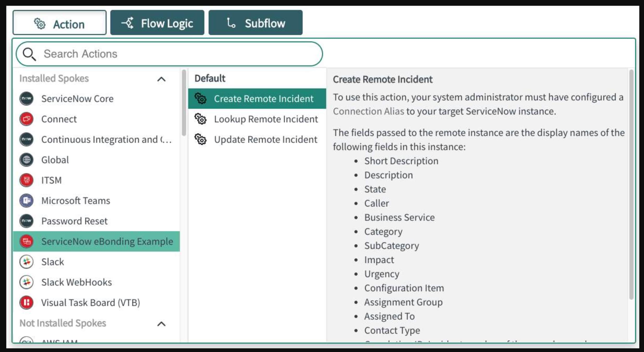Select the ServiceNow Core spoke
The width and height of the screenshot is (644, 352).
coord(96,99)
